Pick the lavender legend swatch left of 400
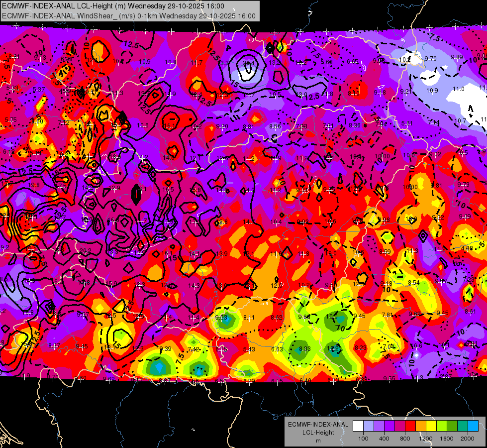Viewport: 487px width, 448px height. [x=379, y=426]
